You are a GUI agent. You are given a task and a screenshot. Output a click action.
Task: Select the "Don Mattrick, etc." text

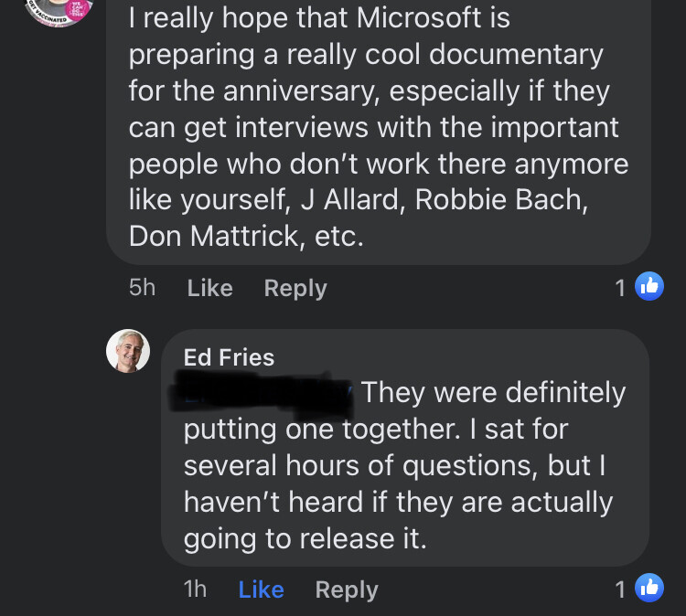[x=246, y=237]
